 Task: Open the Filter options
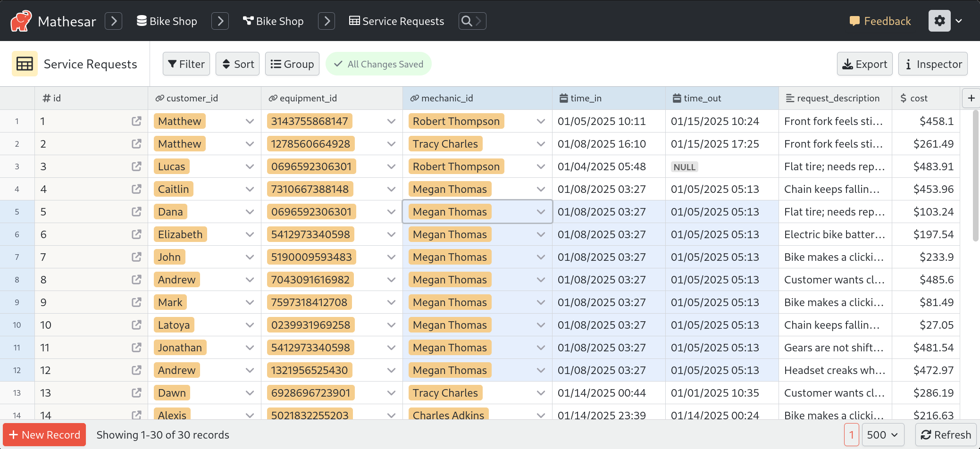(x=186, y=64)
